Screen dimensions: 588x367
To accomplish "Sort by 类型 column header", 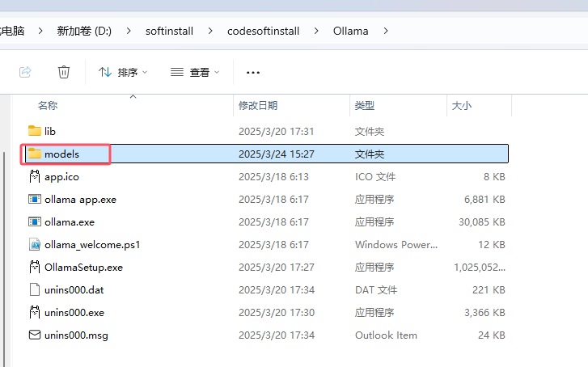I will tap(365, 106).
